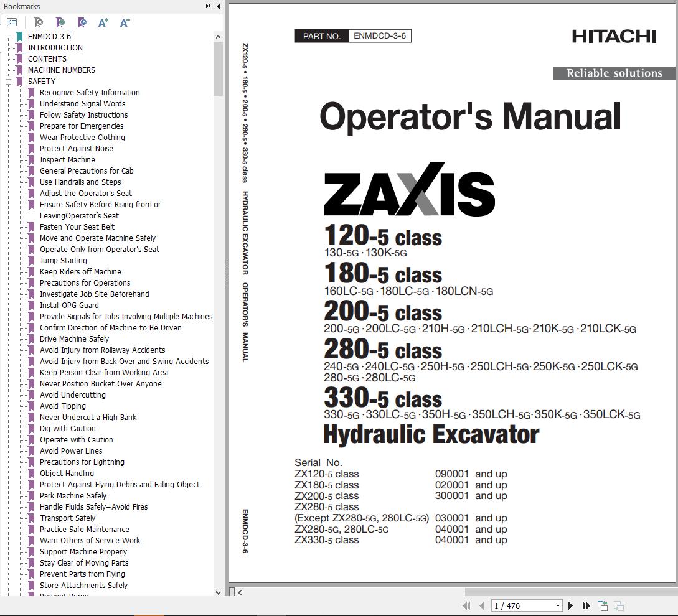Screen dimensions: 678x616
Task: Click the bookmark icon beside Dig with Caution
Action: [31, 428]
